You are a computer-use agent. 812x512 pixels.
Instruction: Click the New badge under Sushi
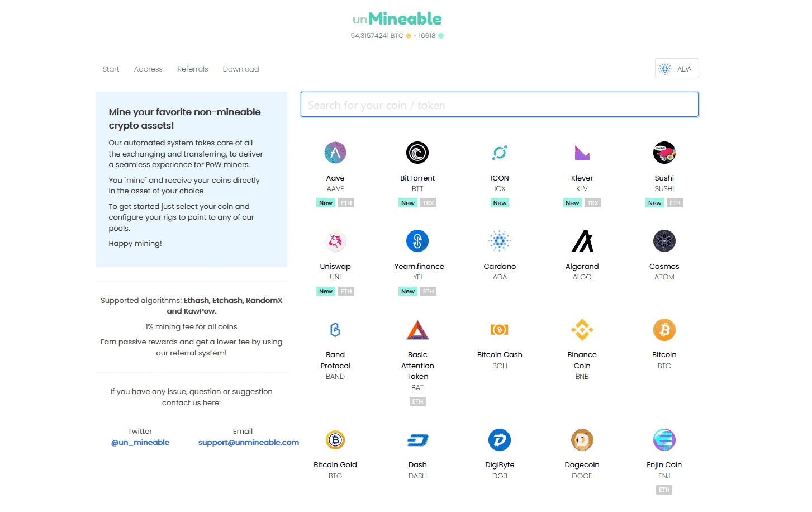pyautogui.click(x=654, y=203)
